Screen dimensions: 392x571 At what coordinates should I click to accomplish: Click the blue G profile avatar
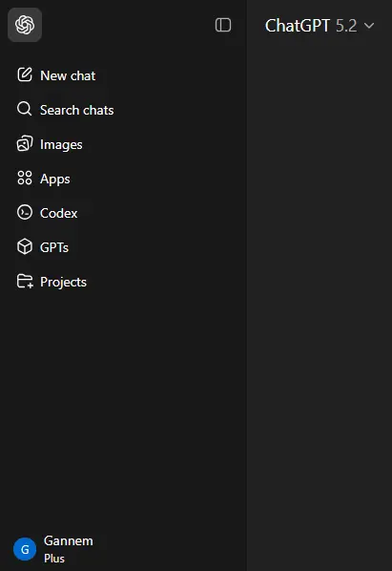point(25,549)
